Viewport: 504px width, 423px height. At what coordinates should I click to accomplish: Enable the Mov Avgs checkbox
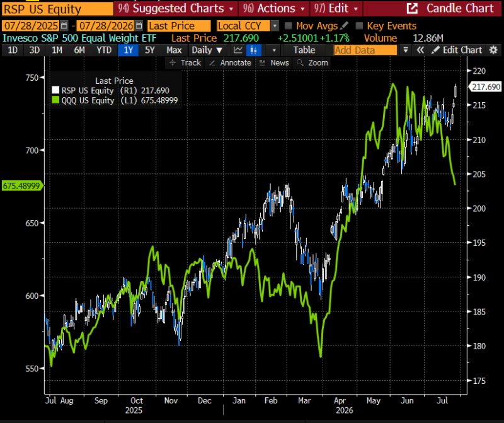(x=289, y=26)
